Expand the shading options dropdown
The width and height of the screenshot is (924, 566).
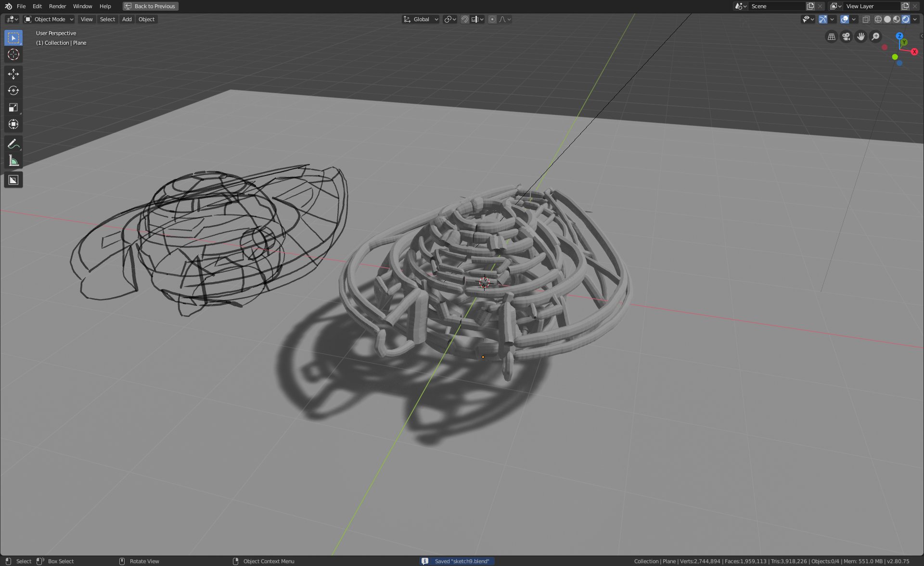(915, 19)
